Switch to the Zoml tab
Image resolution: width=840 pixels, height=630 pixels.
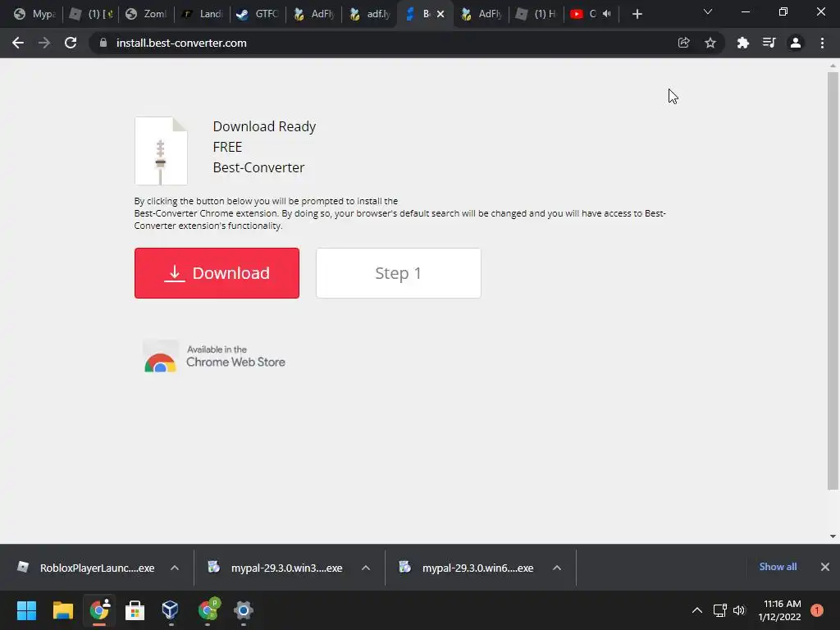coord(146,14)
